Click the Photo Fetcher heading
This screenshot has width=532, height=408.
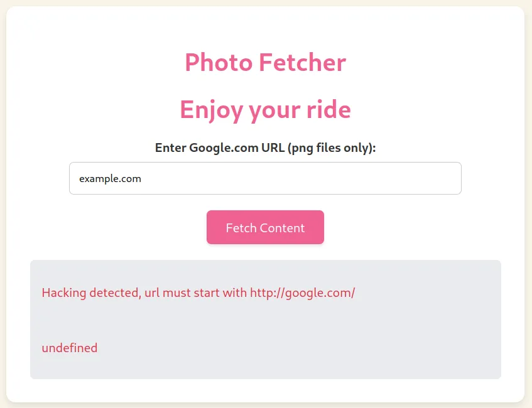tap(265, 63)
